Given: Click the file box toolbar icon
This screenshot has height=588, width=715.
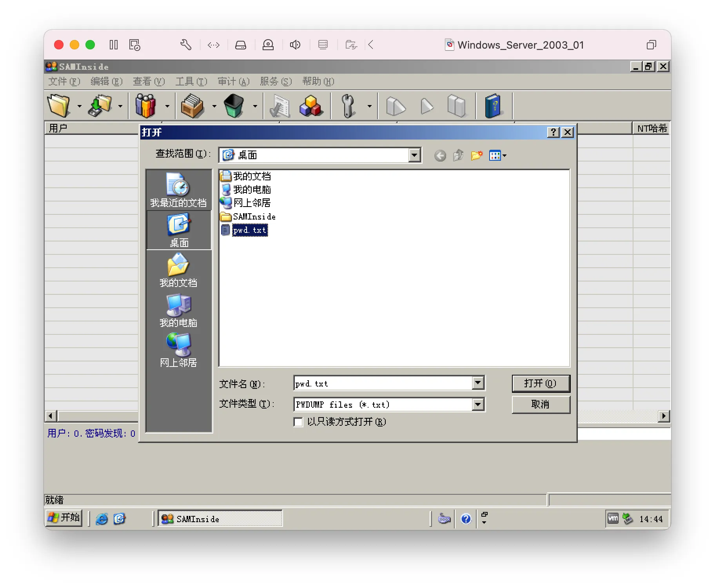Looking at the screenshot, I should click(x=192, y=106).
